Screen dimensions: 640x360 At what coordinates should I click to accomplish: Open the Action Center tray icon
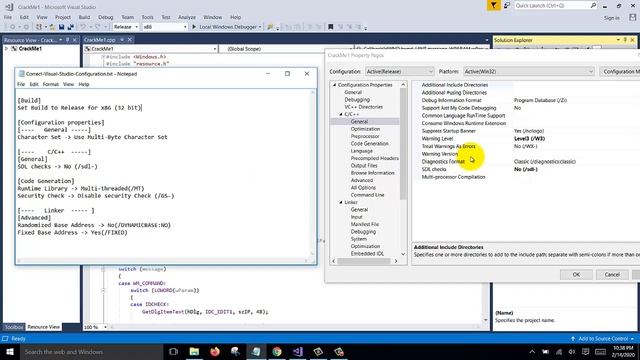(x=585, y=352)
